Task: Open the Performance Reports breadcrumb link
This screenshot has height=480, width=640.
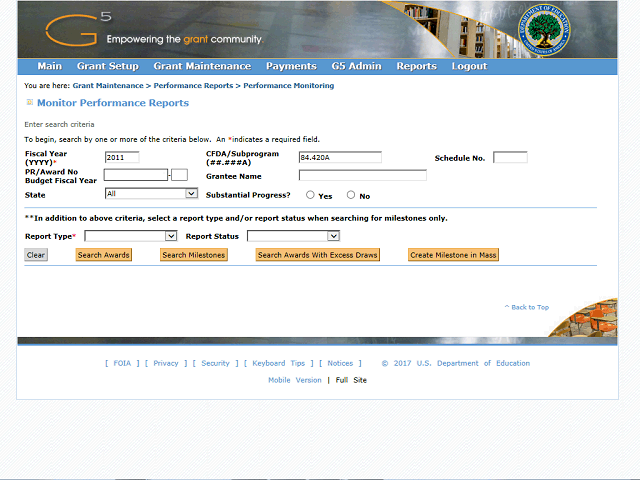Action: (193, 86)
